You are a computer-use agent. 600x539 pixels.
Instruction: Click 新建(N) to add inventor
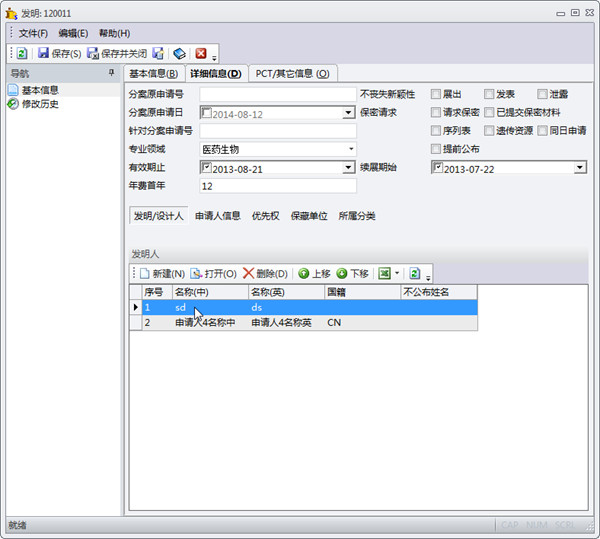click(x=162, y=274)
